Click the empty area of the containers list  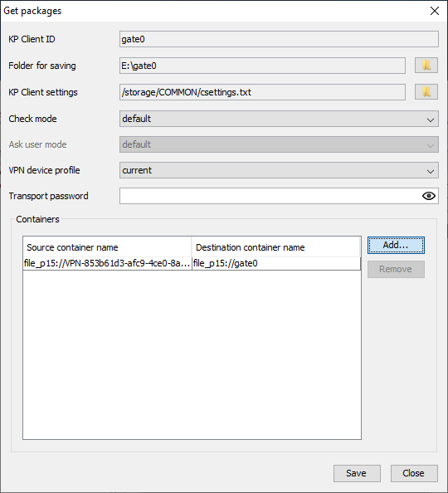click(192, 354)
